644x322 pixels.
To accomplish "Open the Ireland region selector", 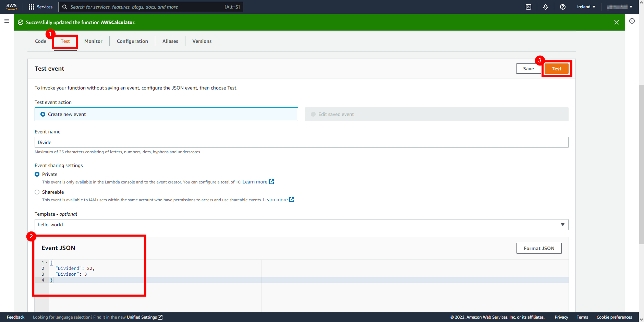I will coord(586,7).
